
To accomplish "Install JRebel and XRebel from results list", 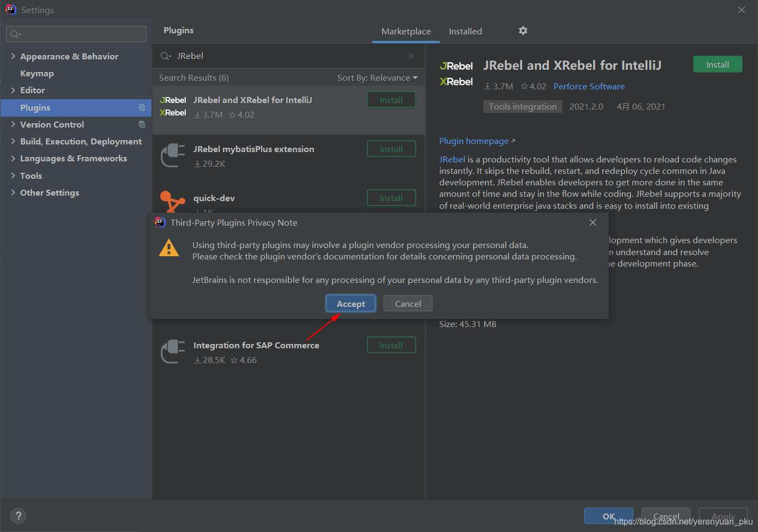I will [391, 100].
